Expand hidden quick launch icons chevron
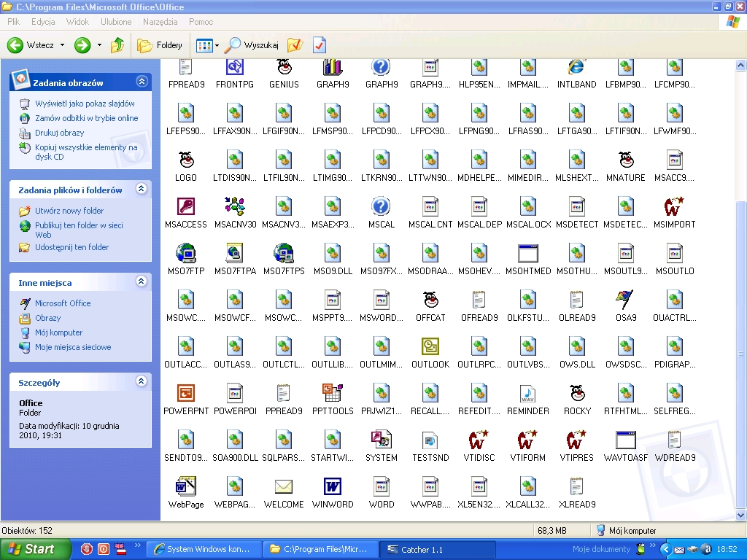The image size is (747, 560). coord(138,545)
